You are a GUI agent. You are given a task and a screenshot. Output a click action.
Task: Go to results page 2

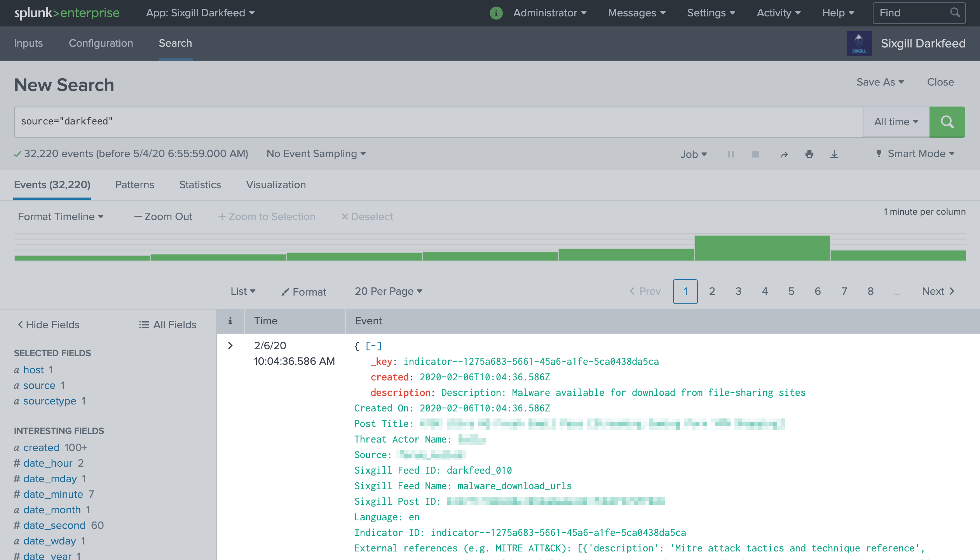point(712,291)
